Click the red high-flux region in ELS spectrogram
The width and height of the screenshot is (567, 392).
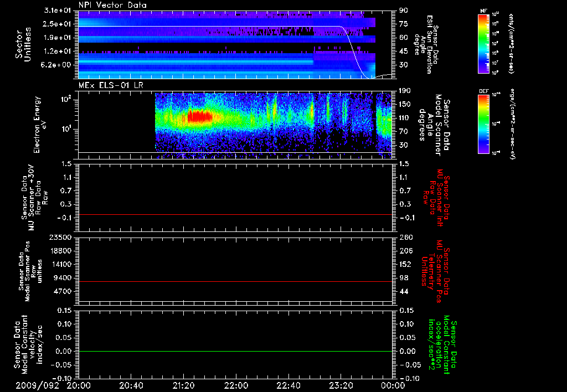click(200, 116)
